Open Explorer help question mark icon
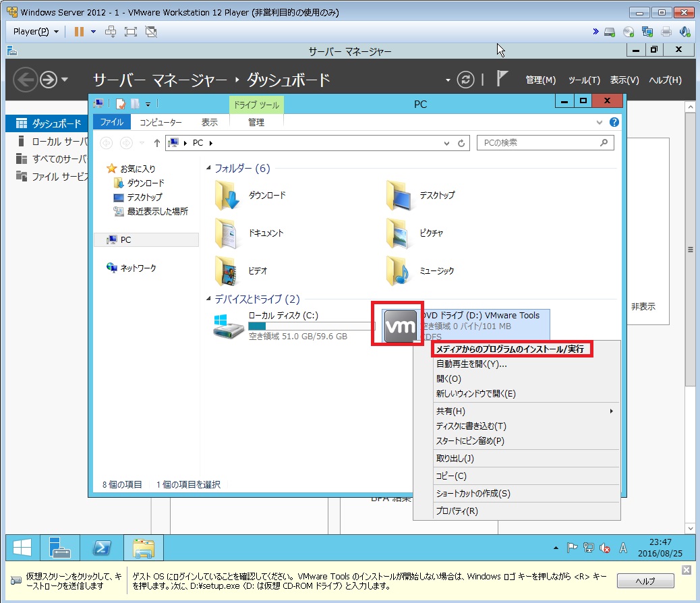Viewport: 700px width, 603px height. [x=614, y=122]
